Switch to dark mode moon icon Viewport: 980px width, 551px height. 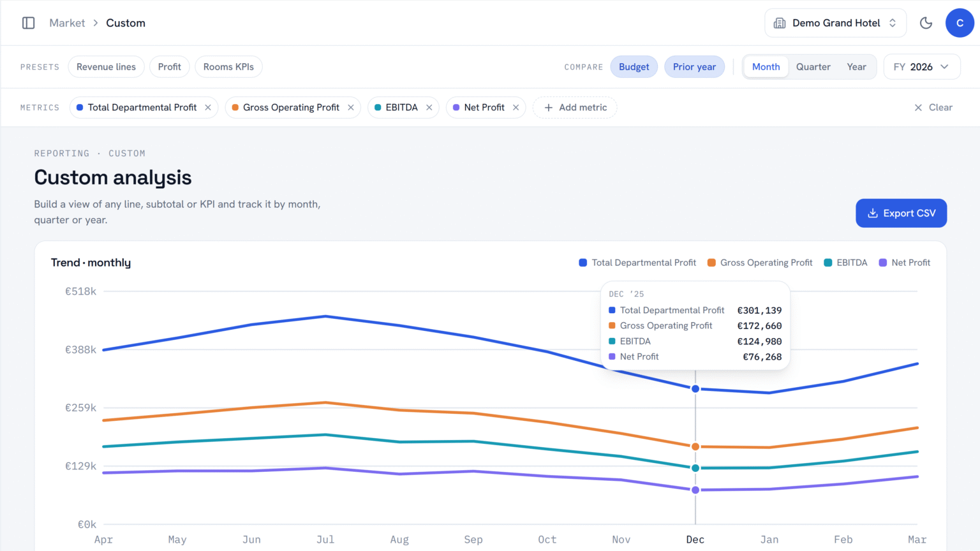click(926, 23)
